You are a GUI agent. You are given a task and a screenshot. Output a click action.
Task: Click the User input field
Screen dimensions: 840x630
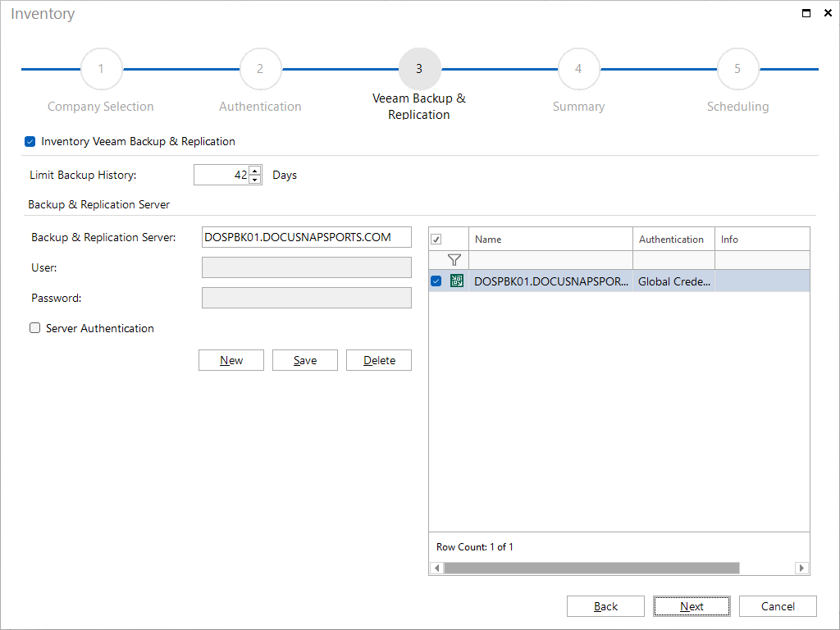[307, 267]
